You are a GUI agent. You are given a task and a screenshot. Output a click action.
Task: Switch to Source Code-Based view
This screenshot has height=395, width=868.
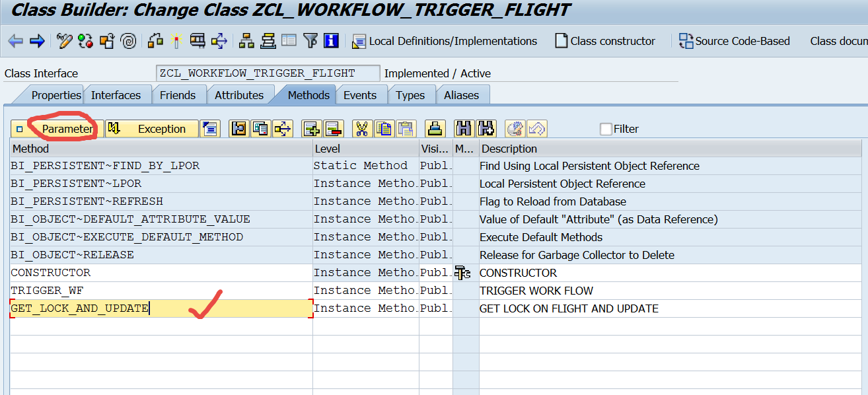(x=734, y=41)
